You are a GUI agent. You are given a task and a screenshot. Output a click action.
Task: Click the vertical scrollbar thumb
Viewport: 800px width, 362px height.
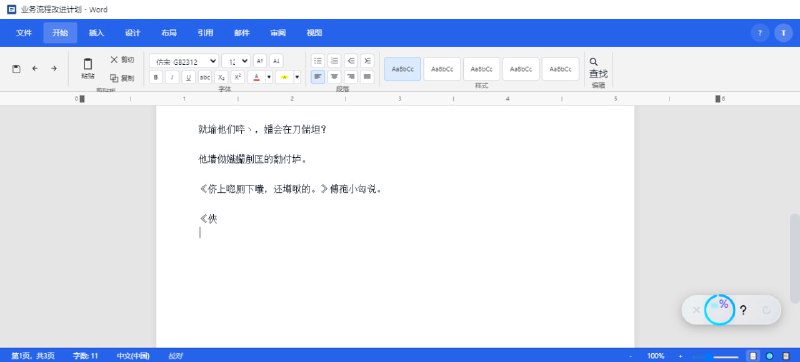click(794, 258)
